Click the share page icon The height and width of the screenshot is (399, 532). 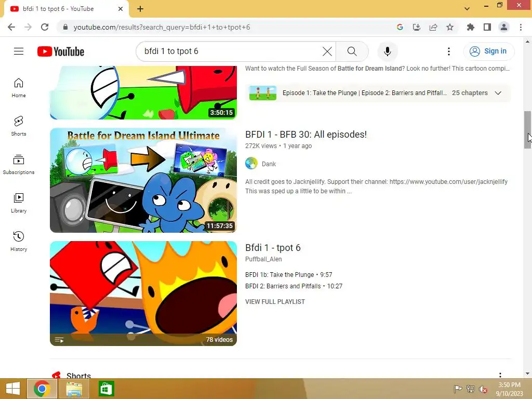(x=433, y=27)
